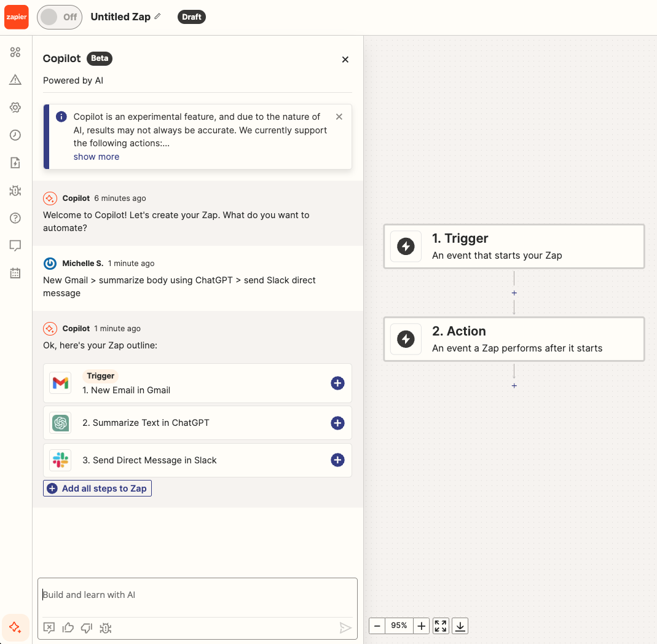Open the warning triangle icon in the sidebar
Screen dimensions: 657x644
click(15, 80)
